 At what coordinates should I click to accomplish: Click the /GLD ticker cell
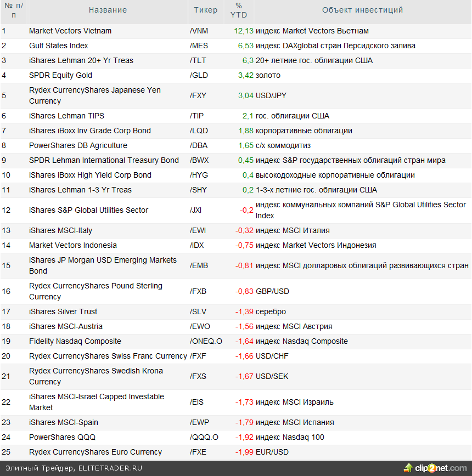199,75
